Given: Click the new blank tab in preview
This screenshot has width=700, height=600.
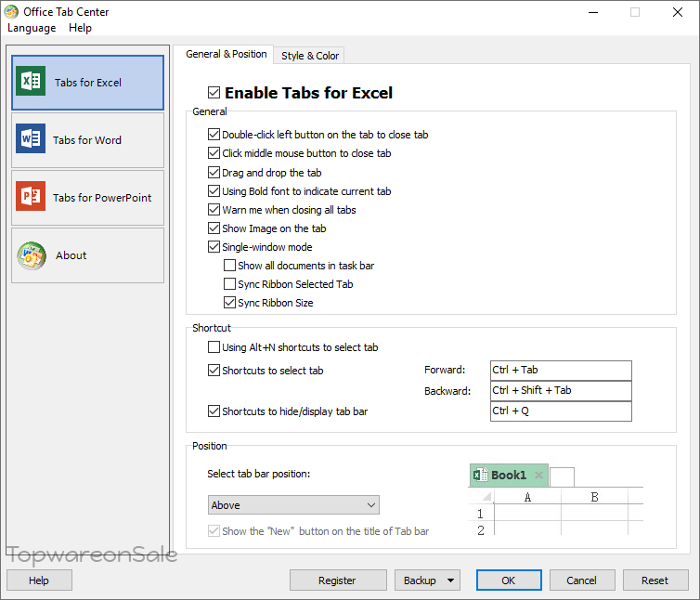Looking at the screenshot, I should click(x=562, y=476).
